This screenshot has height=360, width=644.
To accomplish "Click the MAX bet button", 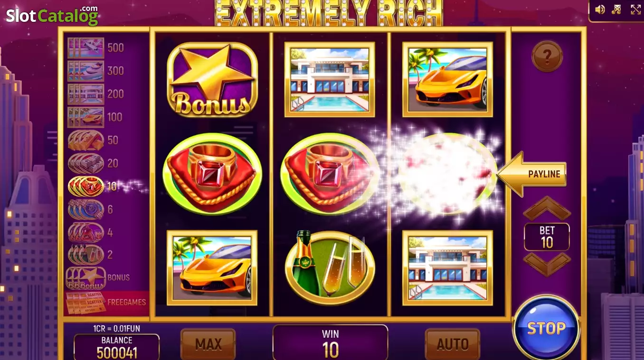I will point(208,344).
